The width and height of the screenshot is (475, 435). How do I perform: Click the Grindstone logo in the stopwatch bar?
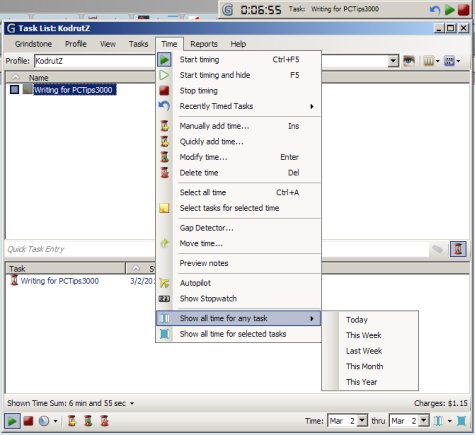(227, 10)
